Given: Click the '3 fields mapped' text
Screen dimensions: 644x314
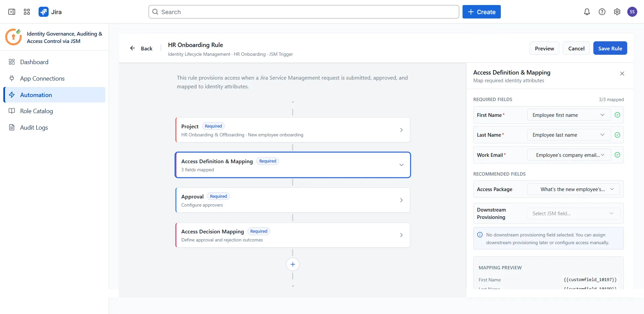Looking at the screenshot, I should pyautogui.click(x=198, y=170).
